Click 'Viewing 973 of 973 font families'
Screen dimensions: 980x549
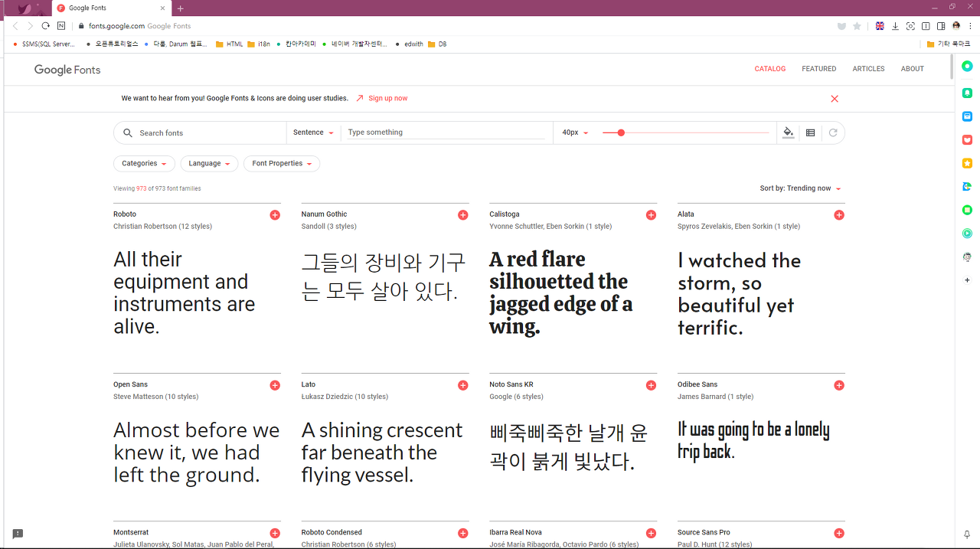coord(157,188)
